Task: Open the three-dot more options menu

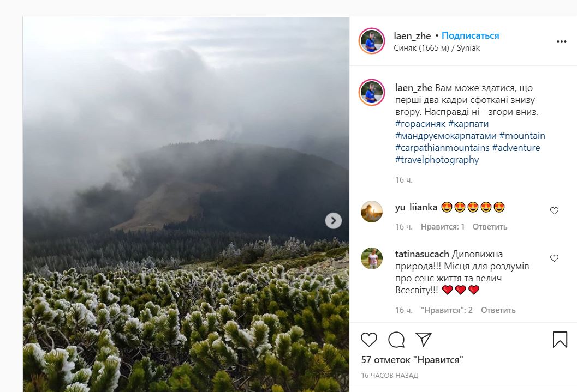Action: tap(562, 41)
